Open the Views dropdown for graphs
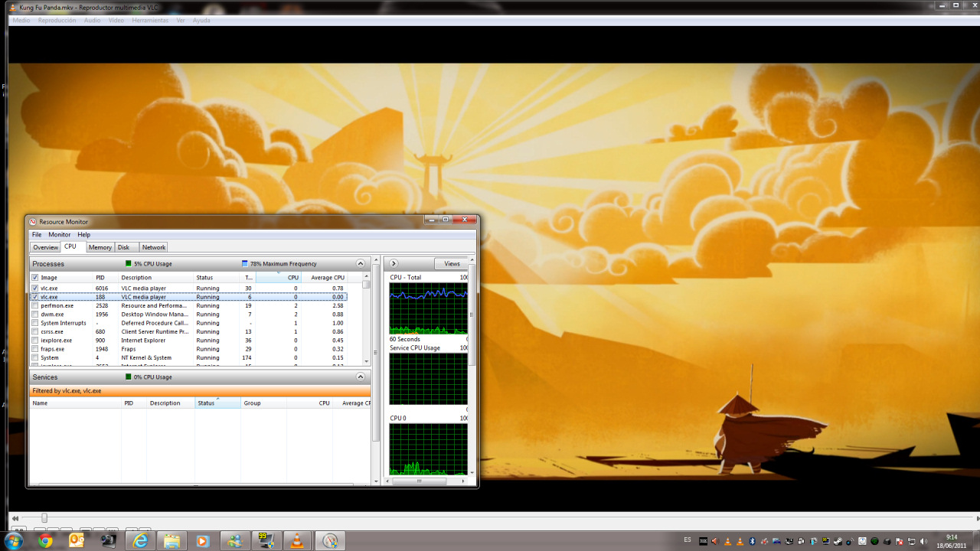The image size is (980, 551). click(x=452, y=264)
